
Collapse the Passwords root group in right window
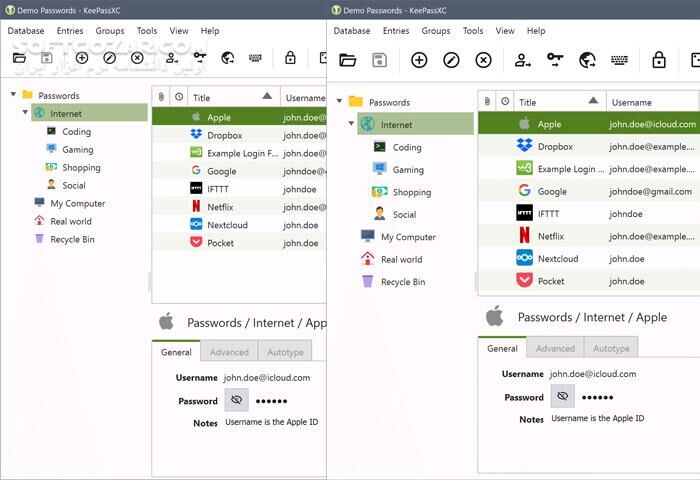339,102
